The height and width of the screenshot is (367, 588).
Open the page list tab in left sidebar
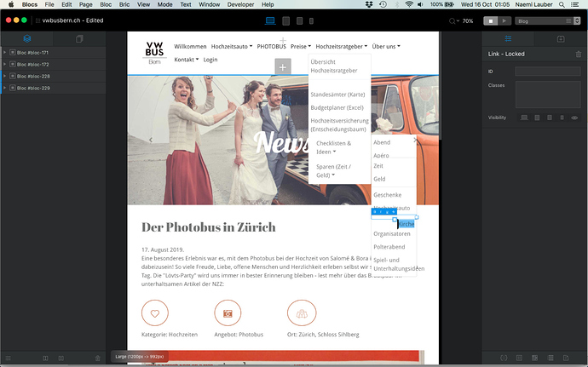coord(79,39)
